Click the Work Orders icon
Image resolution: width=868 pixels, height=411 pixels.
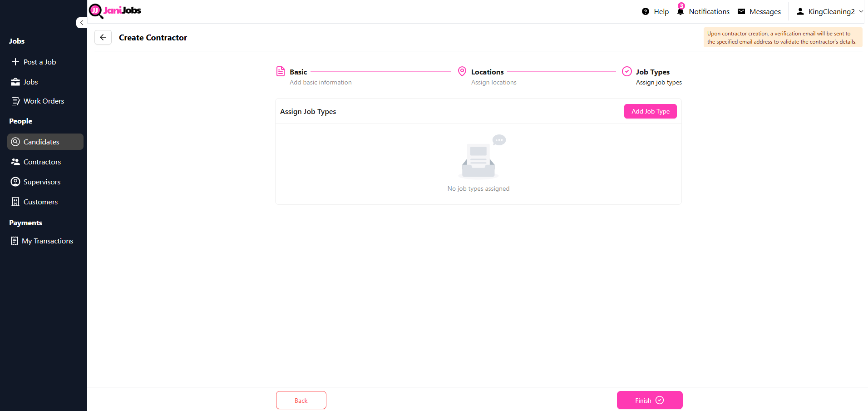15,101
